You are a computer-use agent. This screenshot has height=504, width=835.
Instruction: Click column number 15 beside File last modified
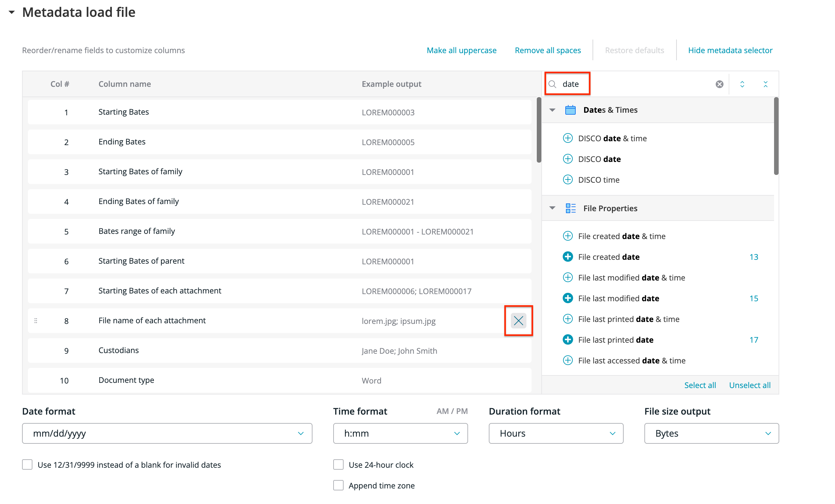(x=753, y=298)
